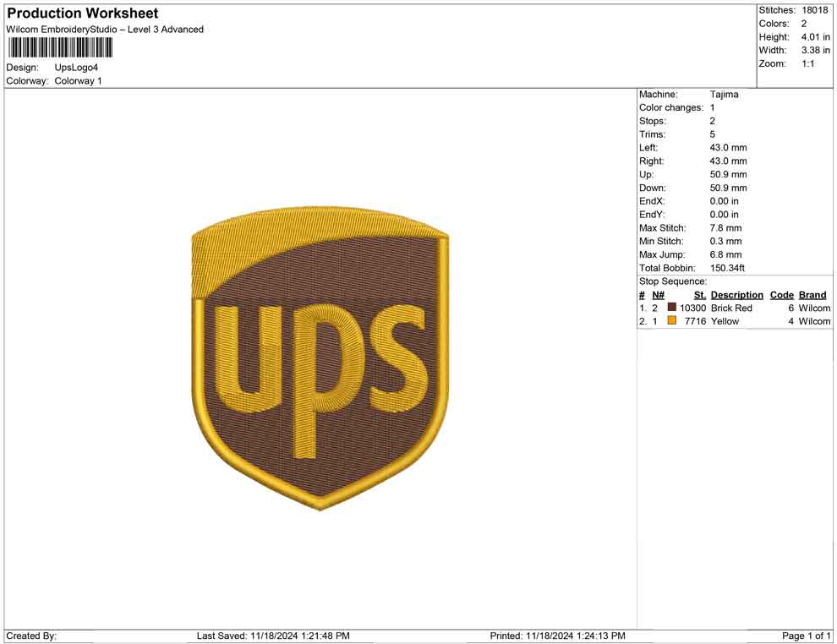
Task: Click the St. column header
Action: (699, 294)
